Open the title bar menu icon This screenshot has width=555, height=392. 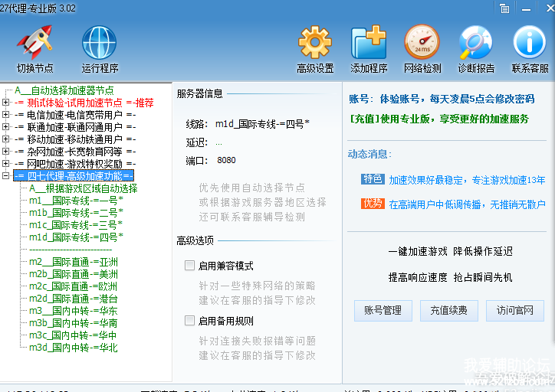(504, 9)
